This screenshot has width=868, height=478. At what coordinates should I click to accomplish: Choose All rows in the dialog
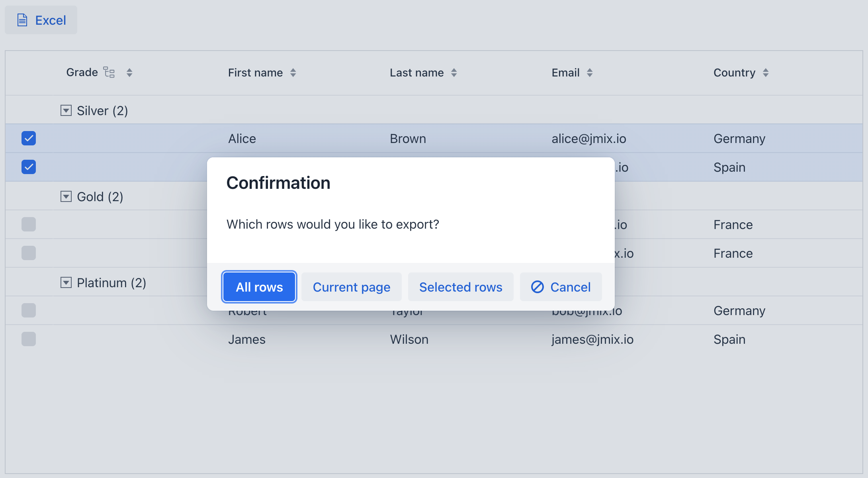259,287
